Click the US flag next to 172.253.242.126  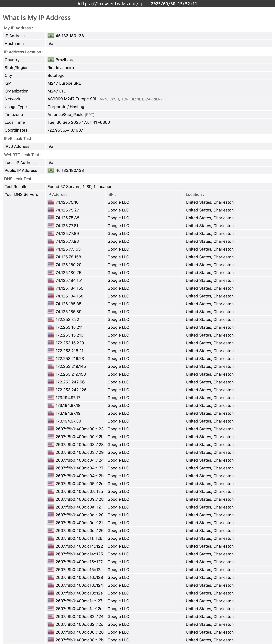(x=51, y=390)
